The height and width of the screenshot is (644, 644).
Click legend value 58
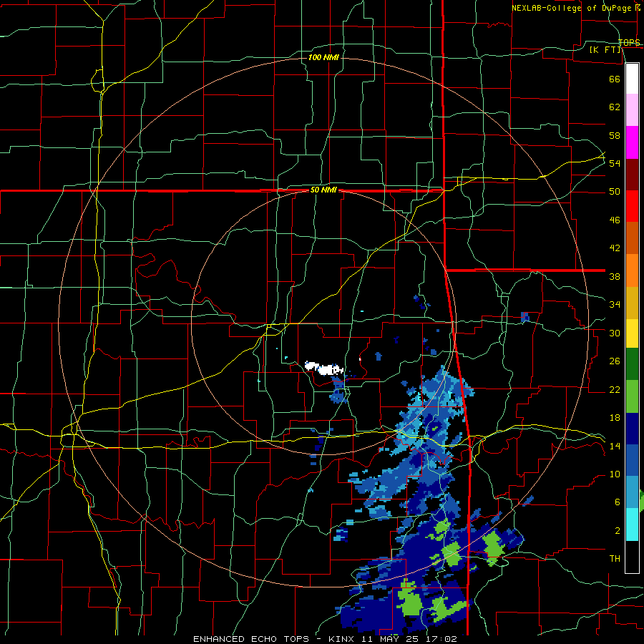tap(615, 135)
